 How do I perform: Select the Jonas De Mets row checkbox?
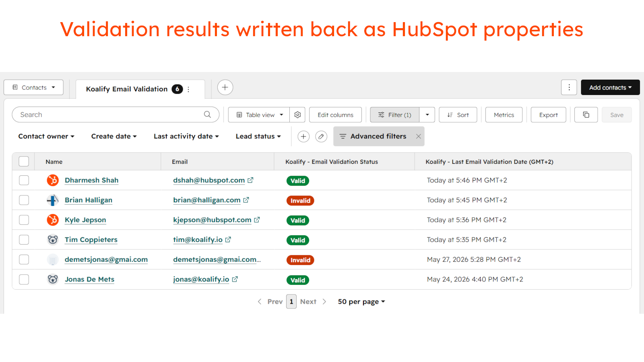pos(24,279)
